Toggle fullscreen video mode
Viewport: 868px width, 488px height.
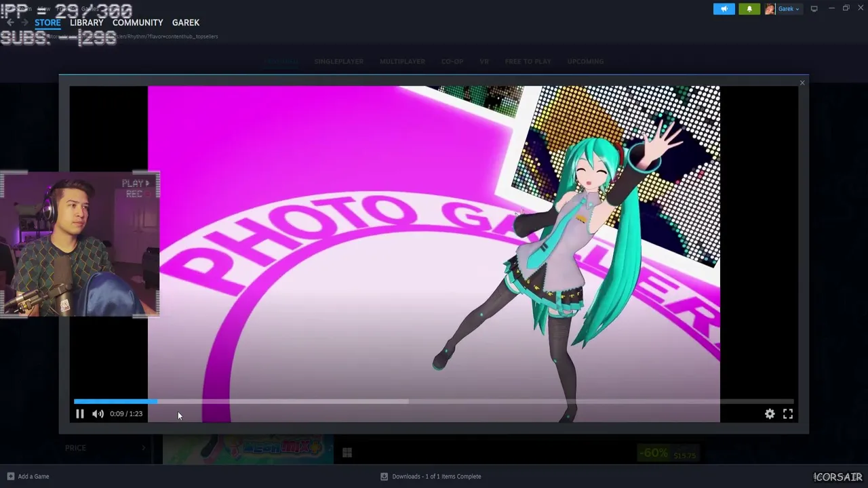click(x=788, y=413)
